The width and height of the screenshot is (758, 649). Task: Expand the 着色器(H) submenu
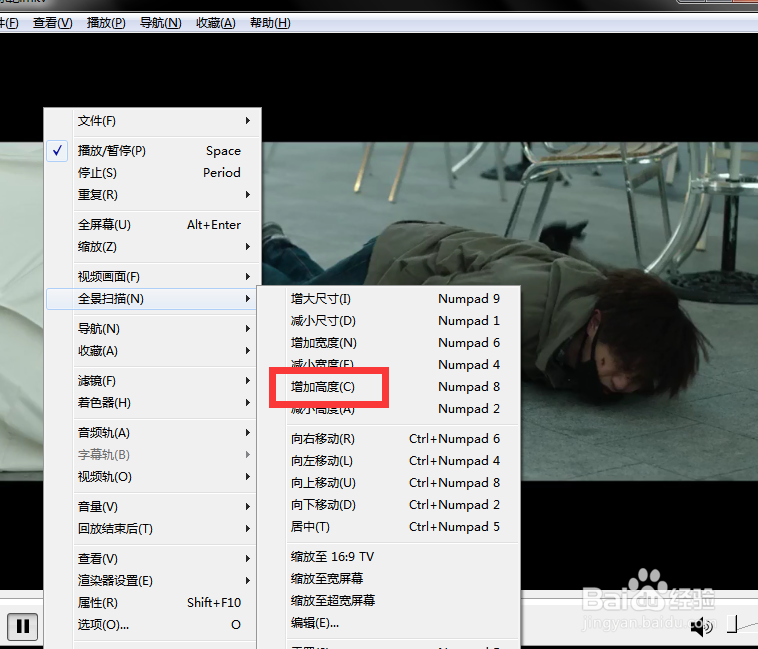[x=153, y=403]
